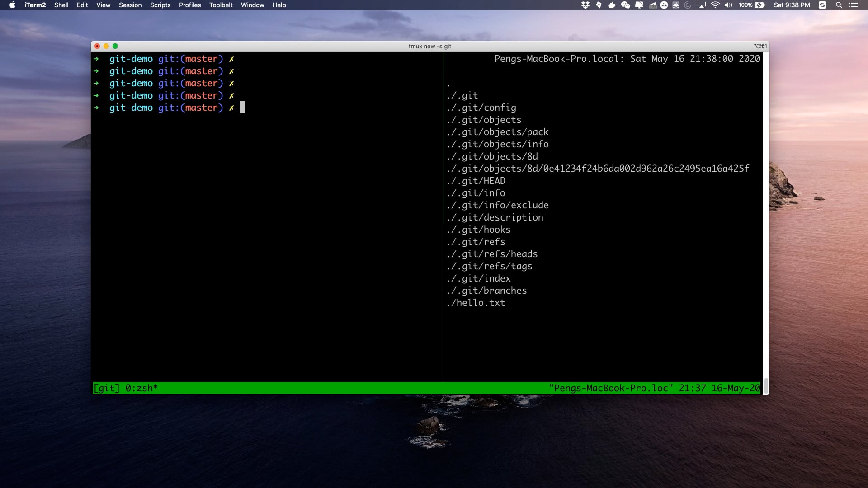Open the AirPlay screen mirroring menu
Viewport: 868px width, 488px height.
coord(701,5)
